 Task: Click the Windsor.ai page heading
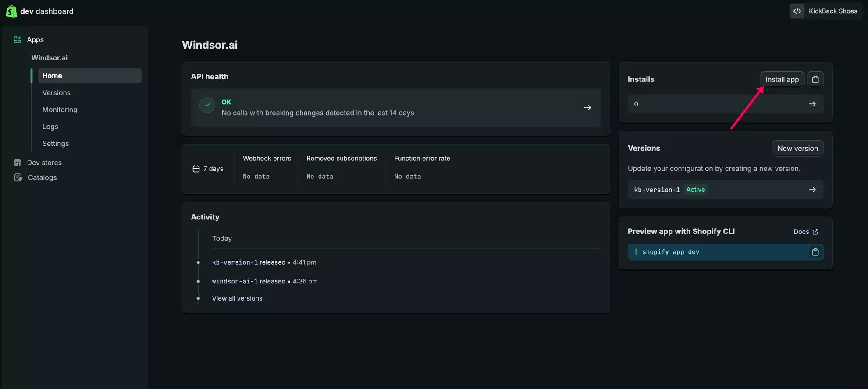[x=210, y=45]
